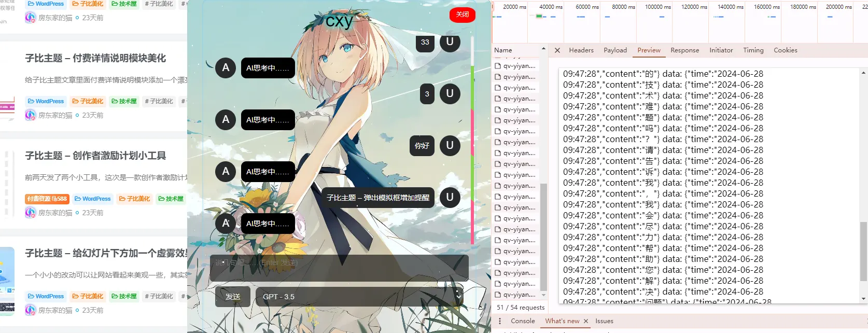
Task: Select the first qv-yiyan request file icon
Action: point(498,66)
